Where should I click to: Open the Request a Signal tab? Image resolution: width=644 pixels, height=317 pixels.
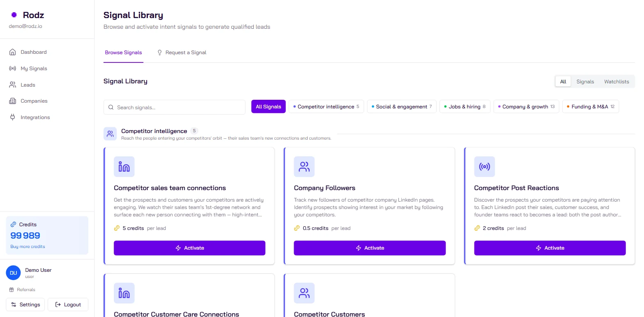182,53
